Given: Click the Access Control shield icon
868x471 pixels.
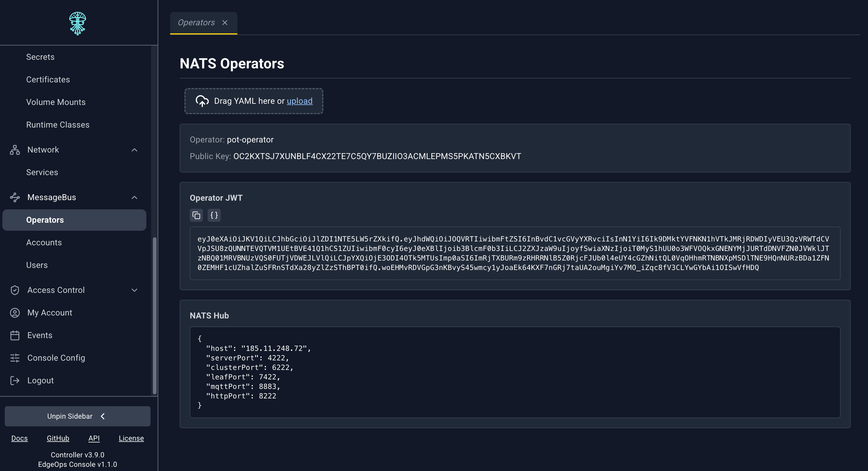Looking at the screenshot, I should point(15,290).
